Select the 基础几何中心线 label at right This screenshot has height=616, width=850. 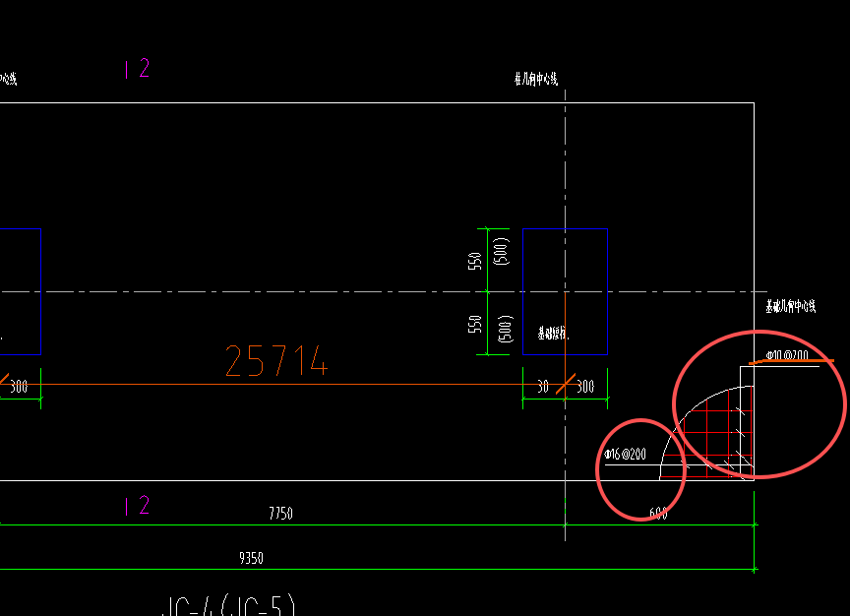(x=791, y=306)
